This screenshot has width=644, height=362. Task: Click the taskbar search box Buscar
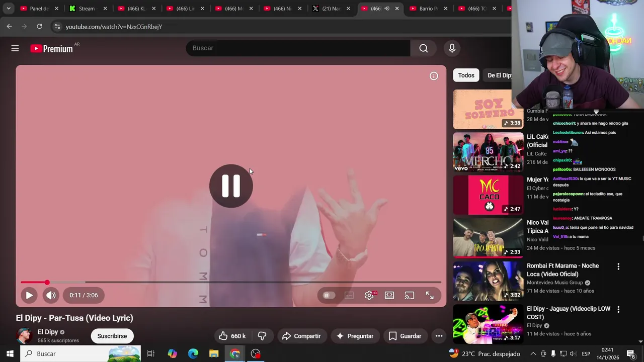click(x=80, y=353)
